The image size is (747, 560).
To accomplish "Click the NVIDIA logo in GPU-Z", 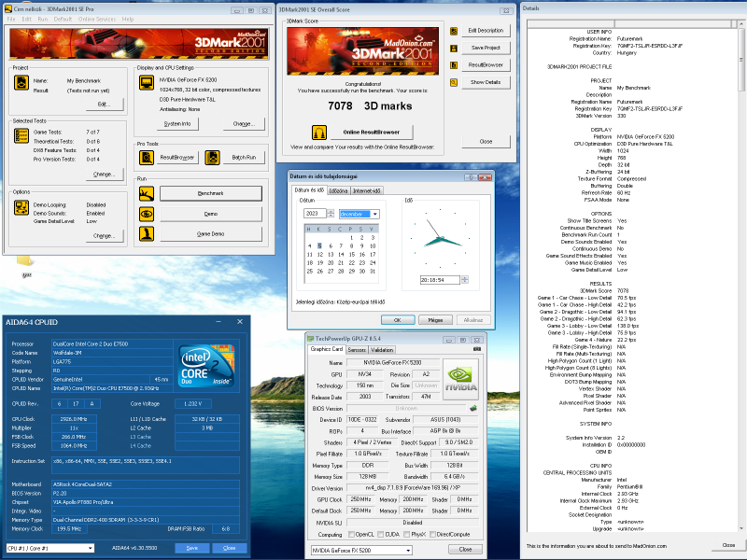I will pos(460,380).
